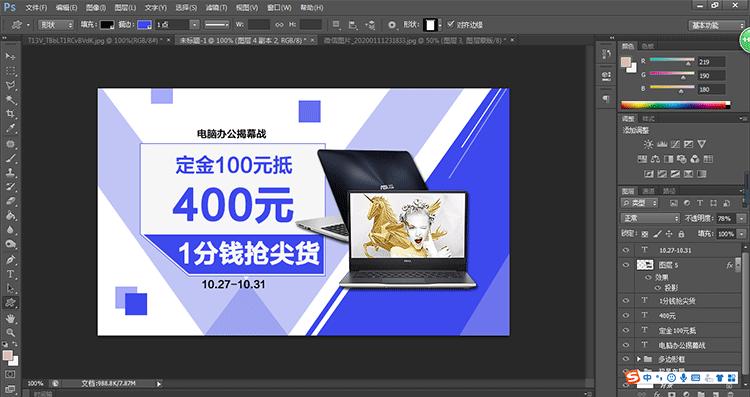
Task: Click the blue stroke color swatch
Action: coord(144,25)
